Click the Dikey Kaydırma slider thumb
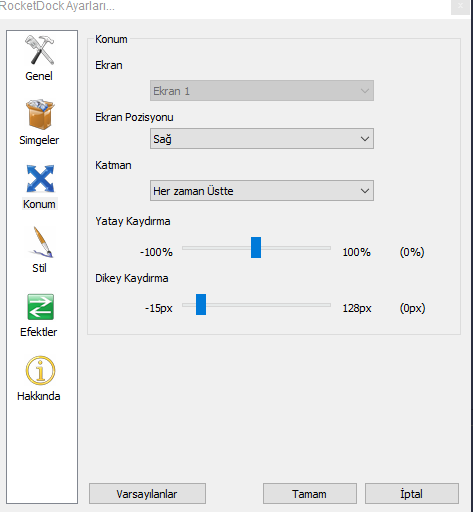Screen dimensions: 473x512 click(201, 304)
